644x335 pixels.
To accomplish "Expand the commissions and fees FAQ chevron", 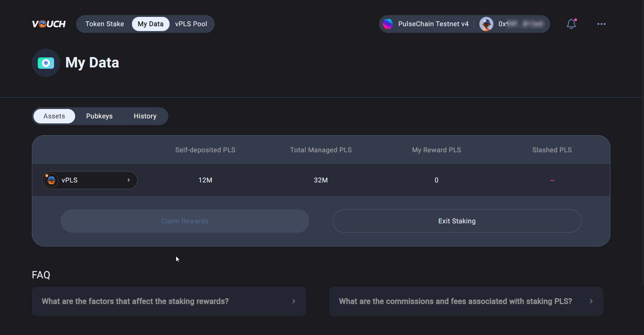I will click(x=591, y=301).
